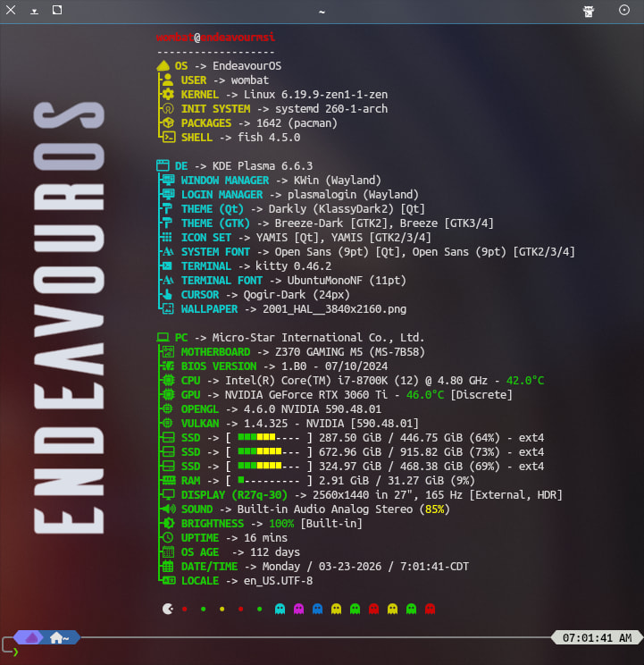644x665 pixels.
Task: Click the person icon next to USER
Action: tap(167, 80)
